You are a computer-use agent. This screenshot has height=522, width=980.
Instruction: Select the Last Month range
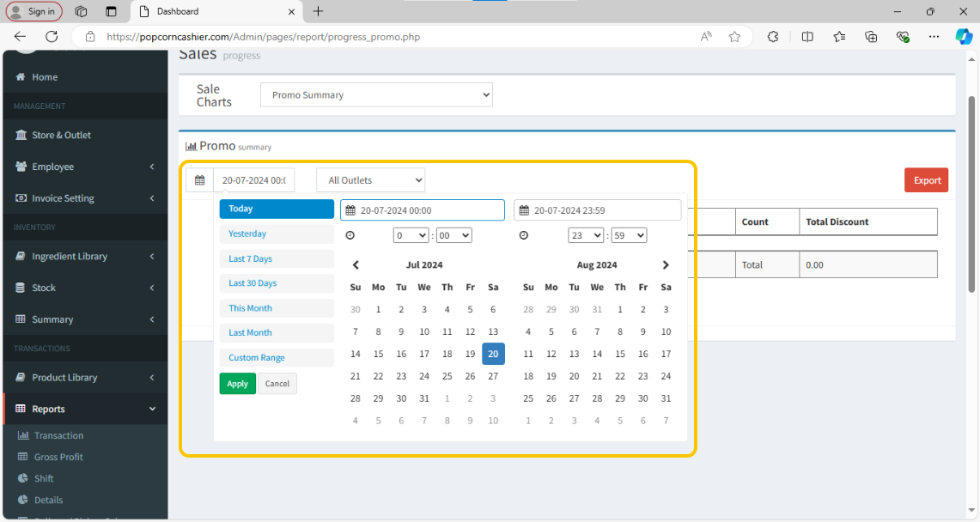click(277, 332)
